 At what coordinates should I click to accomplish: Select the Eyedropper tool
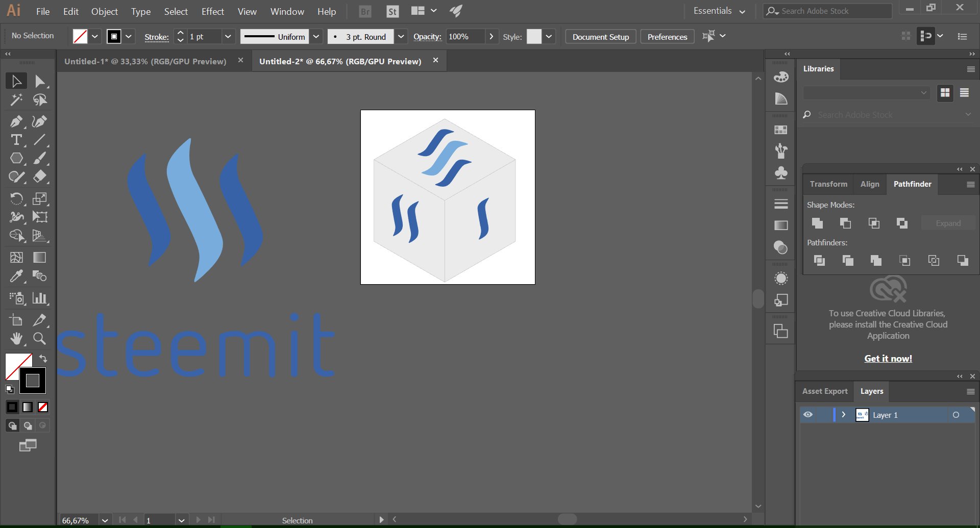click(16, 276)
